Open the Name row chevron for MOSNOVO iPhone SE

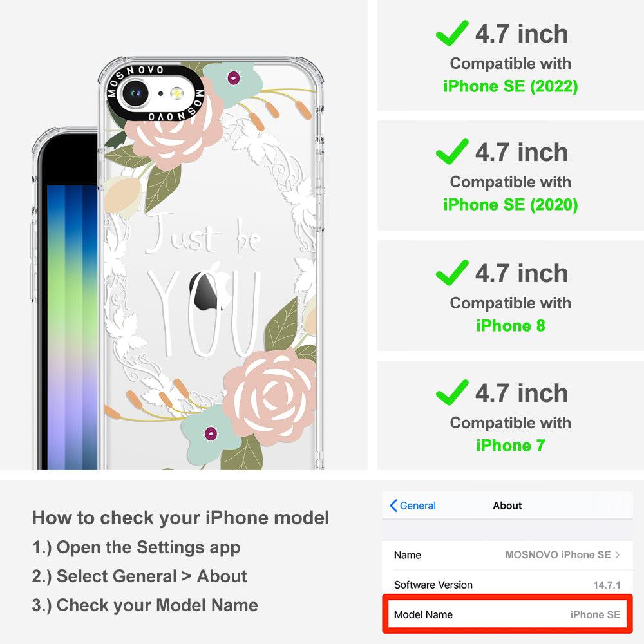pyautogui.click(x=618, y=555)
